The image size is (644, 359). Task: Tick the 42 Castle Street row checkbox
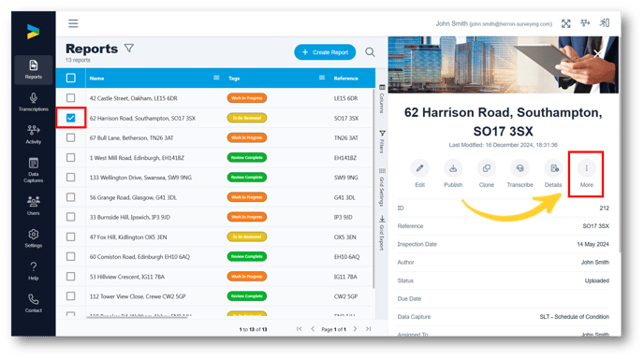[x=70, y=98]
